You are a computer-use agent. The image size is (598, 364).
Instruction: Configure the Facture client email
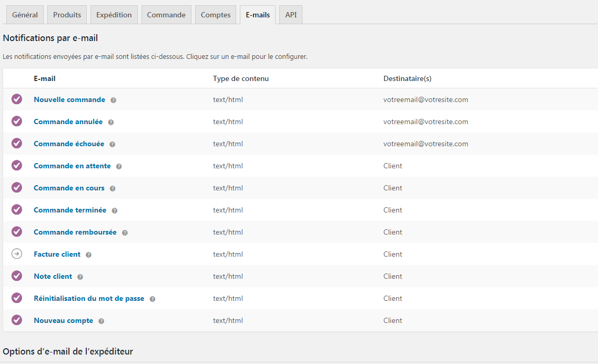[x=57, y=254]
